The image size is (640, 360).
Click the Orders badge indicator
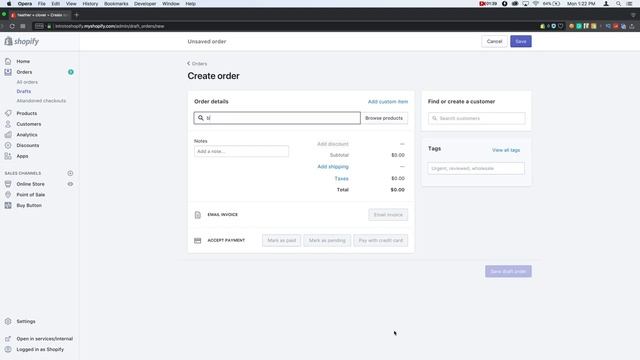pyautogui.click(x=71, y=72)
